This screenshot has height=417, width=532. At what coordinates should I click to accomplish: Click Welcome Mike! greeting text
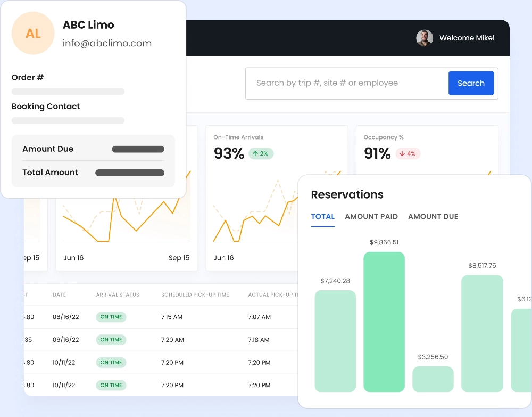[467, 38]
